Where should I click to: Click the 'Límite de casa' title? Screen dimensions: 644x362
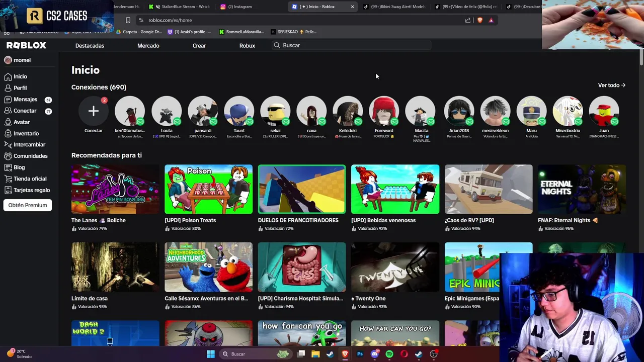tap(90, 298)
